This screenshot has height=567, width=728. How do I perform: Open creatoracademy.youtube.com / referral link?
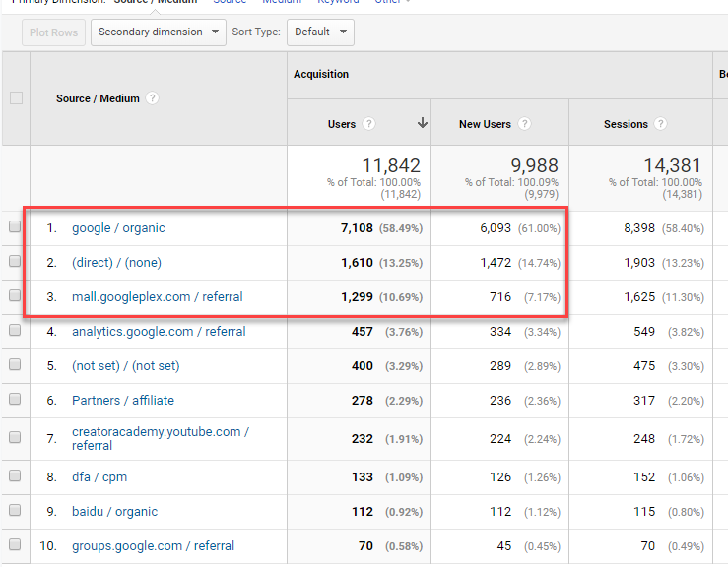point(161,438)
